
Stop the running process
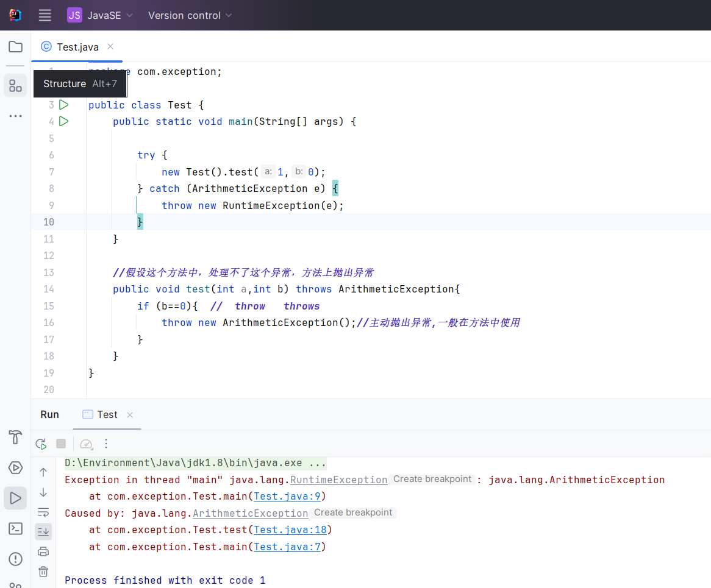pyautogui.click(x=61, y=444)
